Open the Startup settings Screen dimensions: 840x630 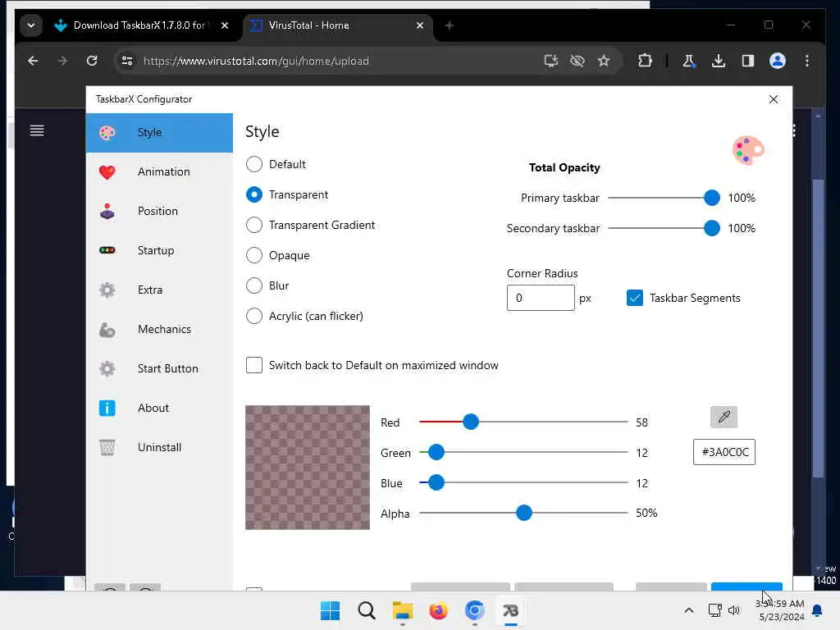click(x=159, y=250)
